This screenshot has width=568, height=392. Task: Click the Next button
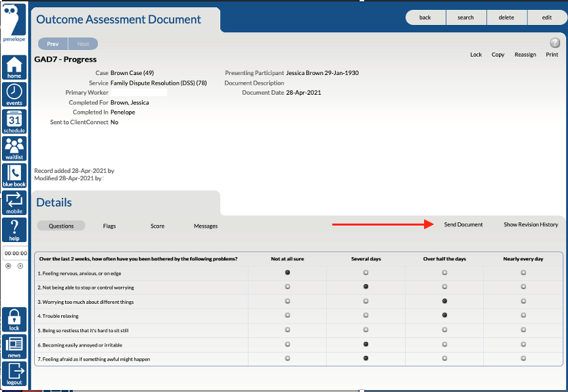pos(83,44)
